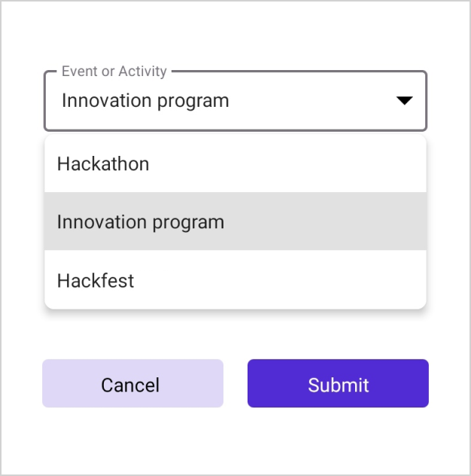Click the light lavender Cancel button

(132, 384)
